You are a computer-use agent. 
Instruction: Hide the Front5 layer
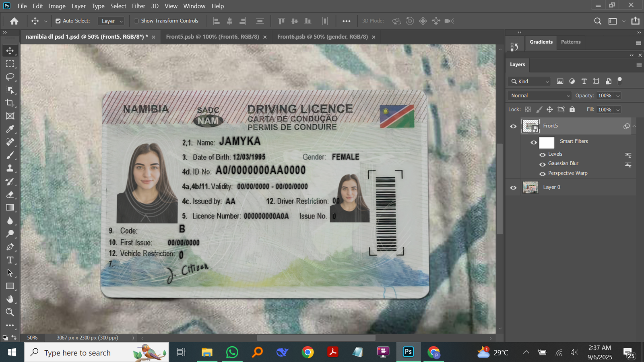tap(513, 126)
